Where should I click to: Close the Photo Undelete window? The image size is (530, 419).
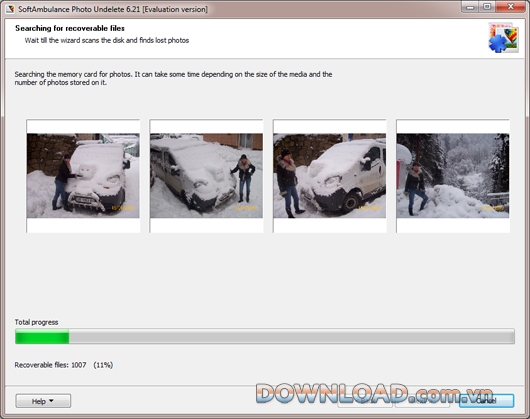(x=510, y=7)
